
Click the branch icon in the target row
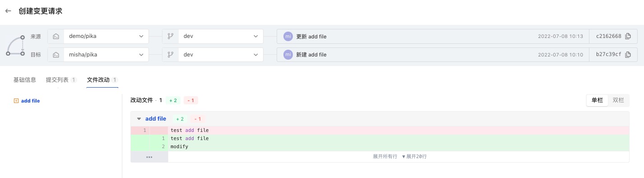171,55
